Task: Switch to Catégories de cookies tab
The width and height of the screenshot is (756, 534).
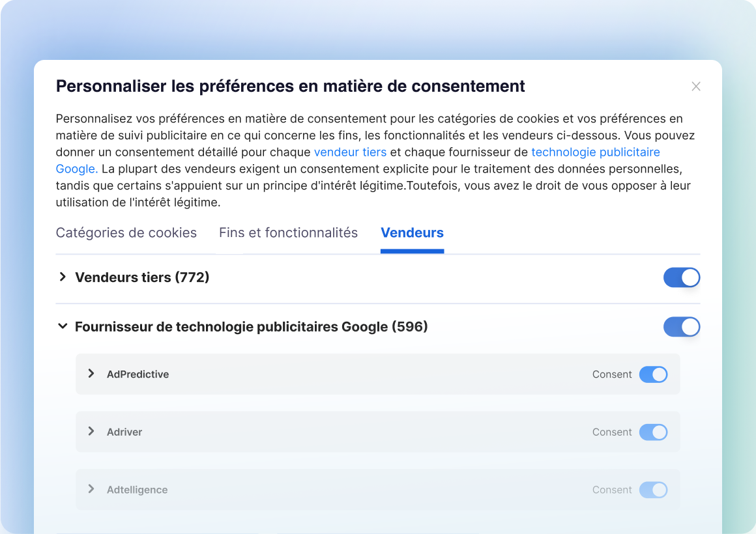Action: 126,232
